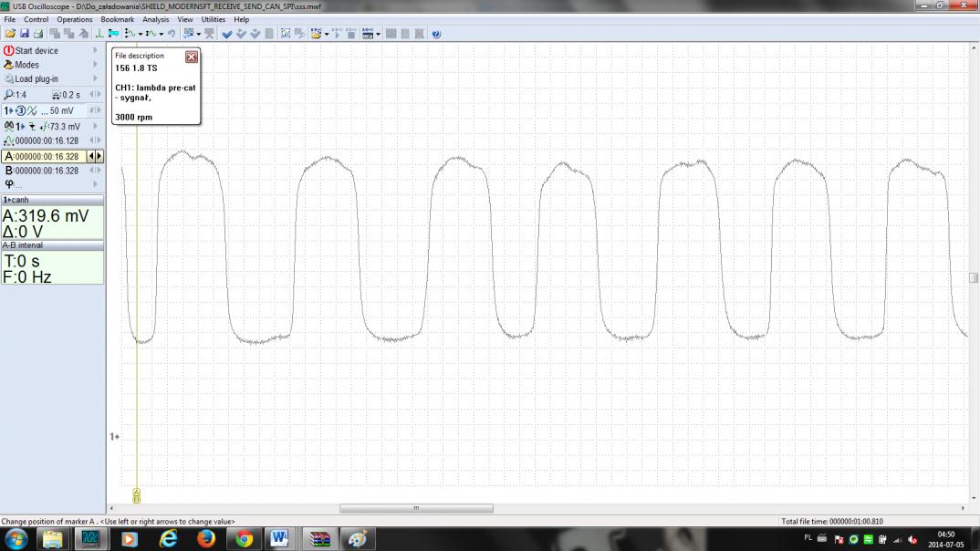980x551 pixels.
Task: Click the first blue checkmark toolbar icon
Action: [x=226, y=34]
